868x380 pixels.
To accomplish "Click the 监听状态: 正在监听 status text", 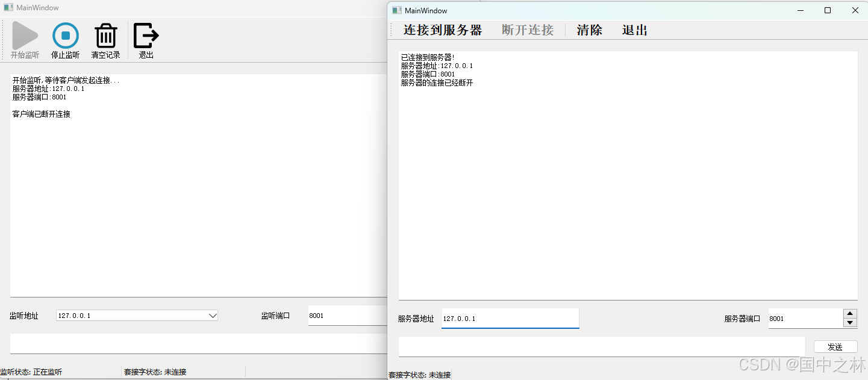I will pyautogui.click(x=31, y=372).
